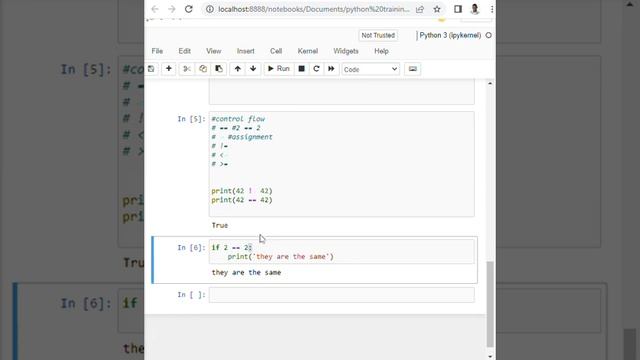
Task: Paste cells below icon
Action: (219, 69)
